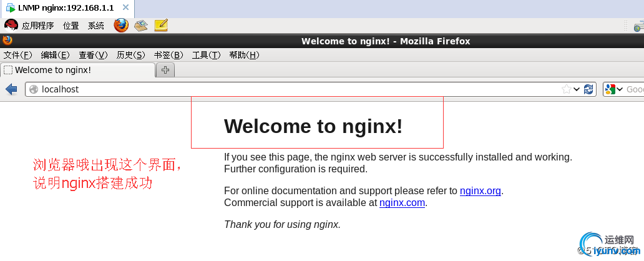Click the 'Thank you for using nginx.' text
Viewport: 644px width, 261px height.
click(x=283, y=224)
